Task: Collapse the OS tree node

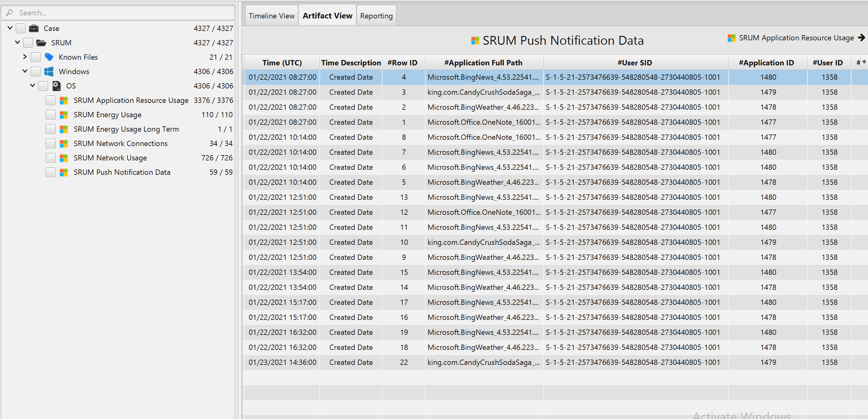Action: [32, 86]
